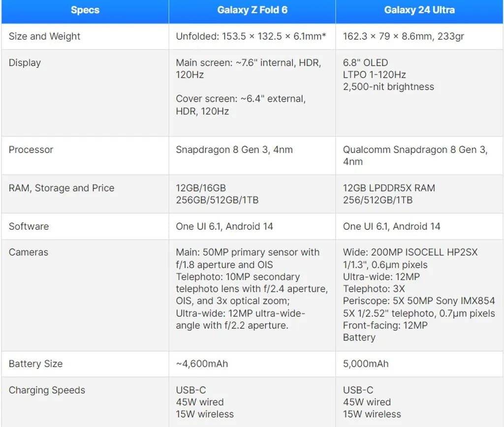Select the Size and Weight row label
504x427 pixels.
point(44,36)
